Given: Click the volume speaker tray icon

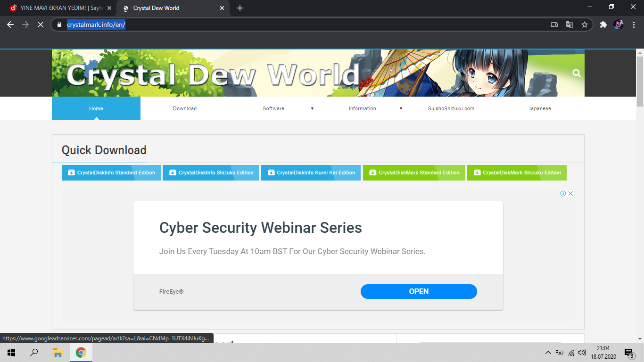Looking at the screenshot, I should click(582, 353).
